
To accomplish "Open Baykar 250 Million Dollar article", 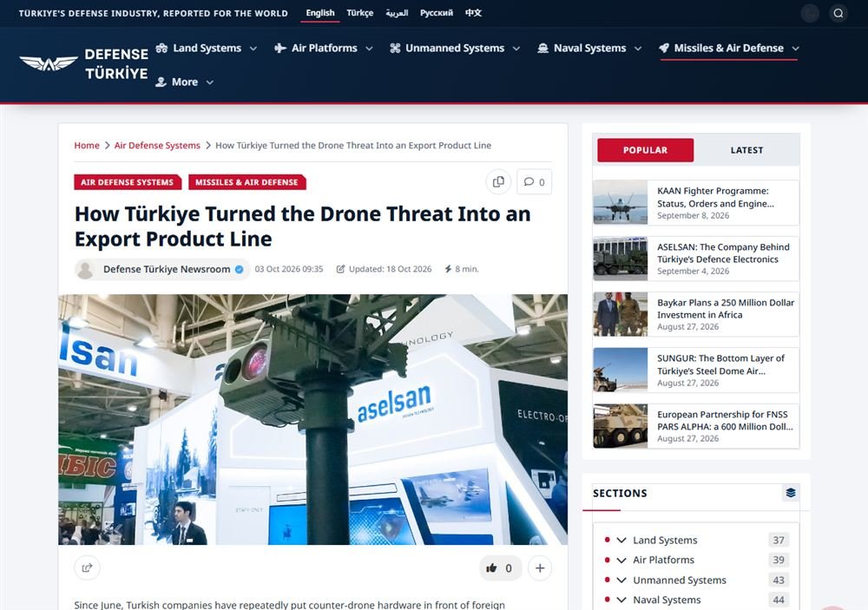I will tap(726, 309).
